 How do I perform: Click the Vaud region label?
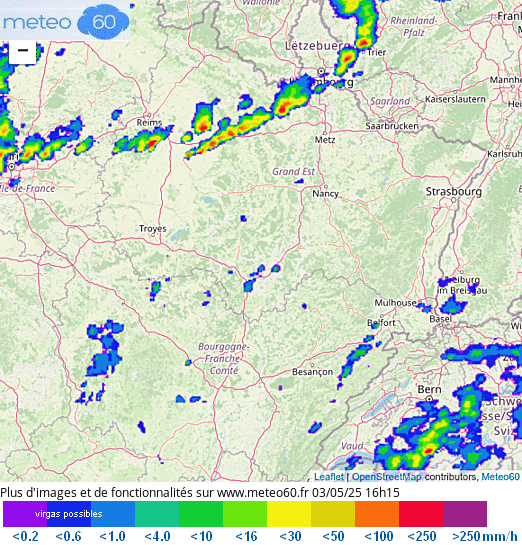click(x=352, y=446)
